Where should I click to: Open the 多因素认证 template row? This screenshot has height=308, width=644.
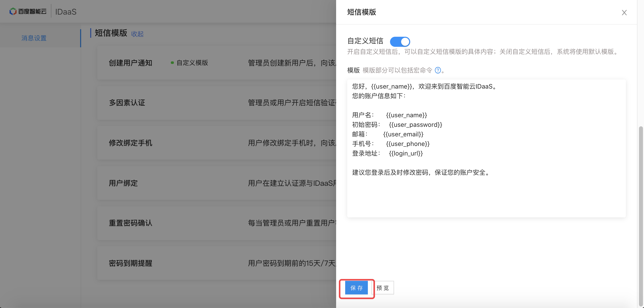(x=127, y=103)
